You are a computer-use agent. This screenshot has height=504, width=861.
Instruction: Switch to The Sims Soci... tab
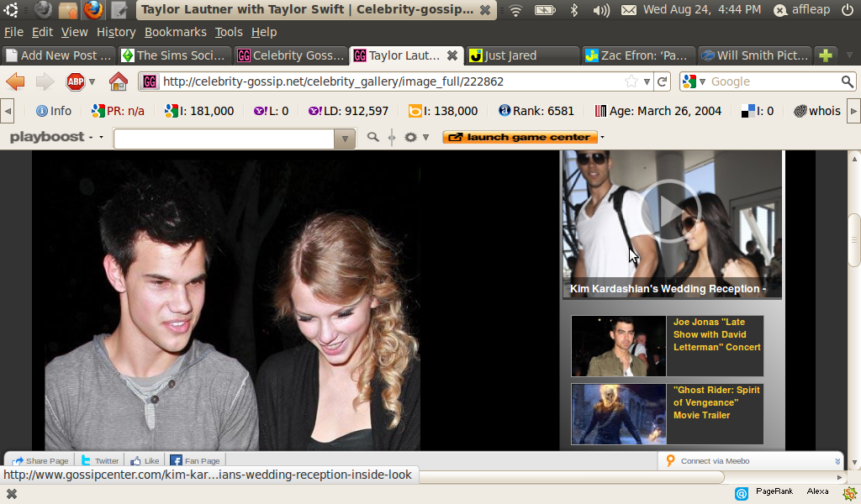(174, 55)
